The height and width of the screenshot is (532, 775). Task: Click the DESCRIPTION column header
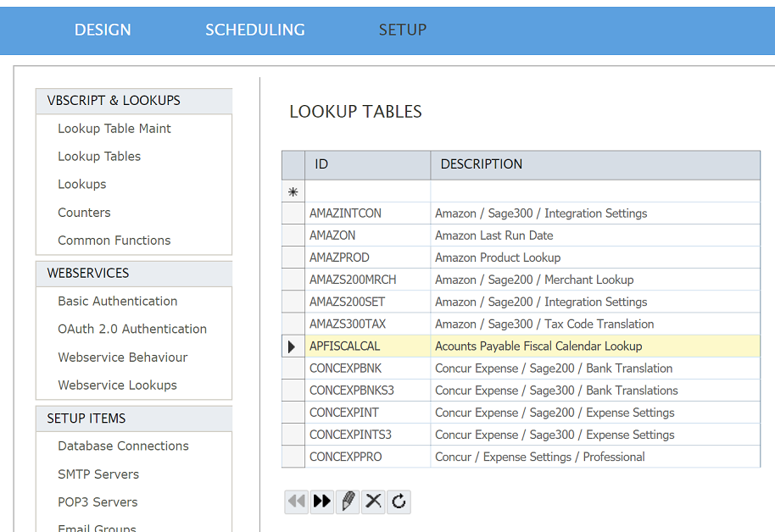[x=594, y=164]
